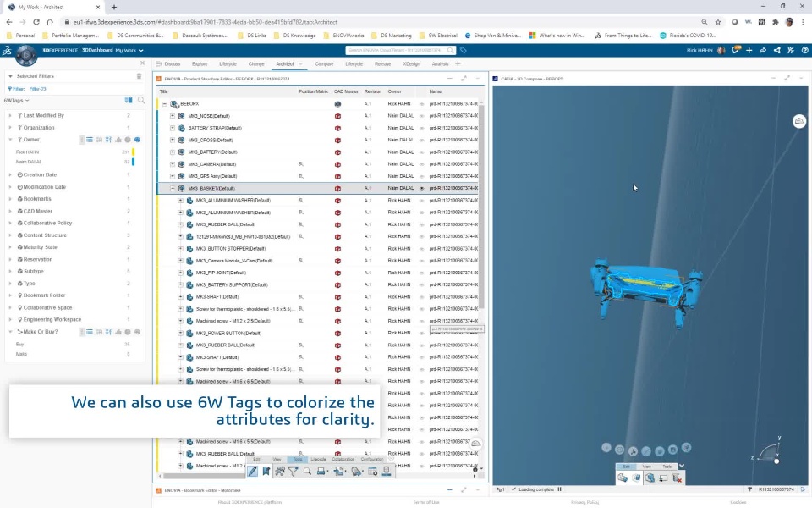Click the notification bell tool in the structure toolbar
Image resolution: width=812 pixels, height=508 pixels.
point(356,472)
